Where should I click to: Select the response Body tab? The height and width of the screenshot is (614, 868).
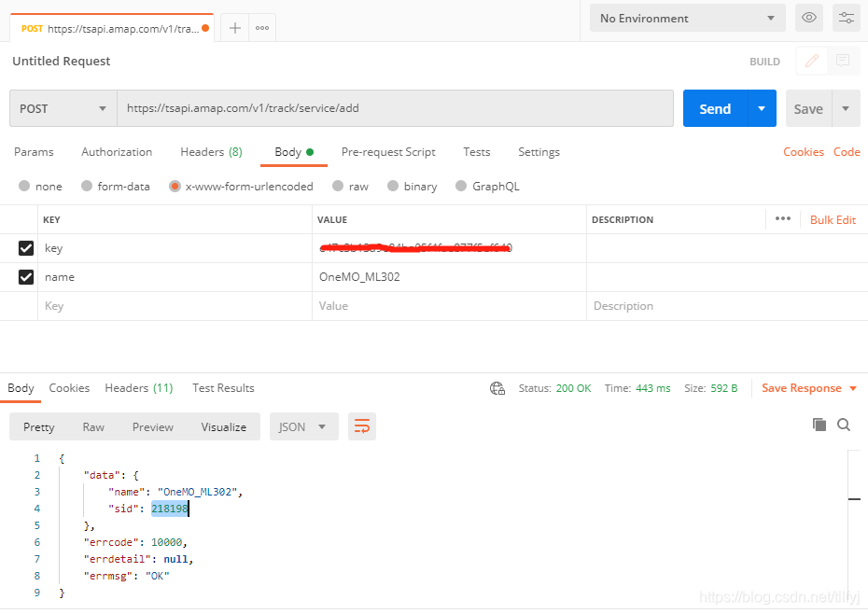coord(21,388)
